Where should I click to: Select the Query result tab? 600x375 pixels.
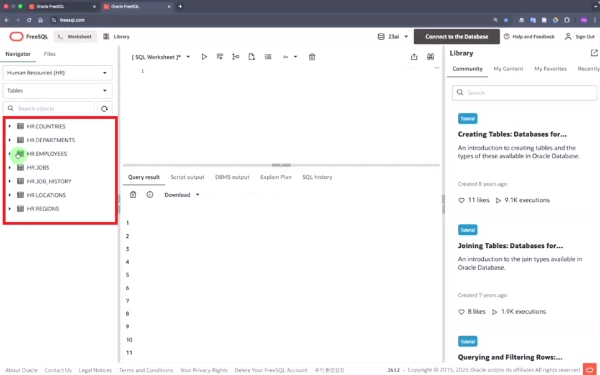144,177
